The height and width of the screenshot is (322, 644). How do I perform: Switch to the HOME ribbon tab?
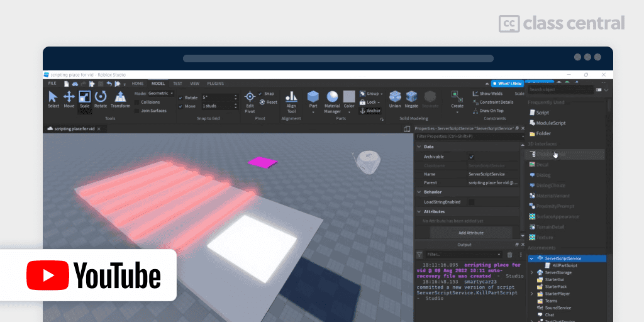click(138, 84)
